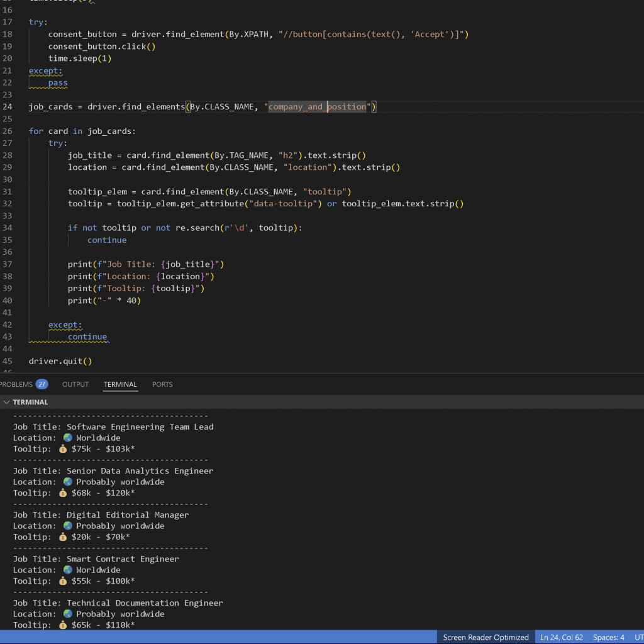Click driver.quit() on line 45
The width and height of the screenshot is (644, 644).
point(60,361)
